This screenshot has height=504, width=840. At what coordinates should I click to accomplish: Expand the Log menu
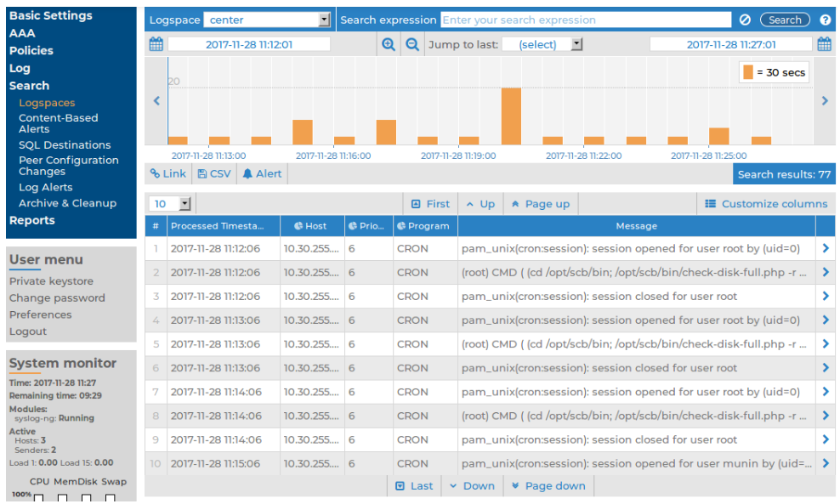[x=20, y=68]
